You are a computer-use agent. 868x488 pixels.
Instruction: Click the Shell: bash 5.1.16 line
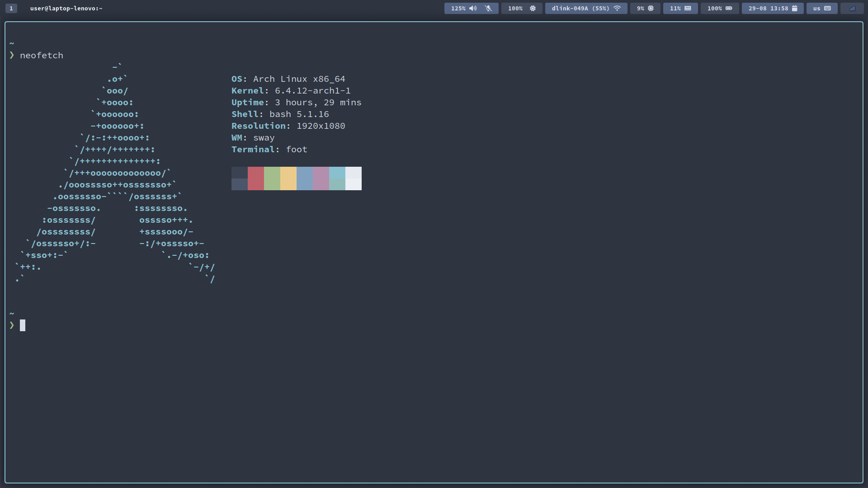(x=280, y=114)
